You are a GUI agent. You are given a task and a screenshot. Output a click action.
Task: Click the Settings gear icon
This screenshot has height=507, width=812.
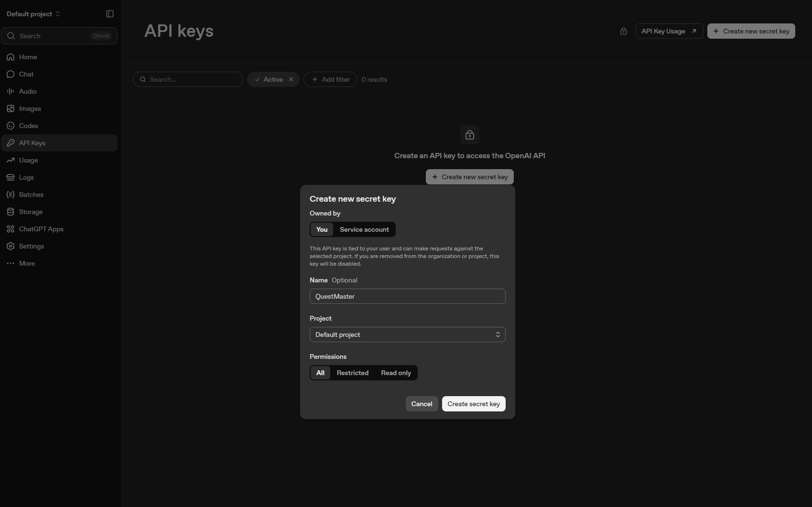coord(11,246)
